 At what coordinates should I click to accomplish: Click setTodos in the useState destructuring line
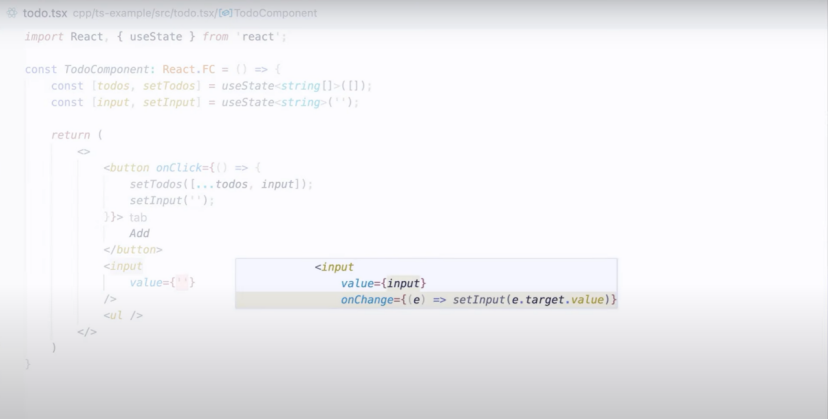169,86
